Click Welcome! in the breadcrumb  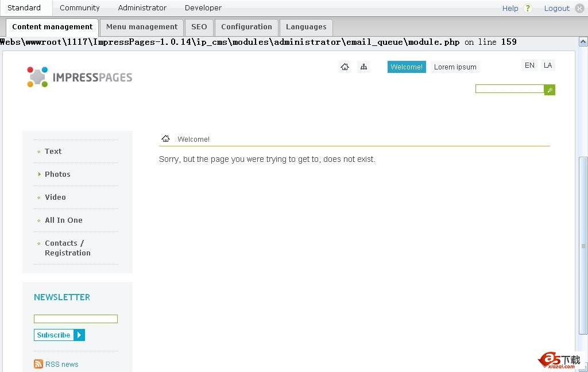coord(194,139)
